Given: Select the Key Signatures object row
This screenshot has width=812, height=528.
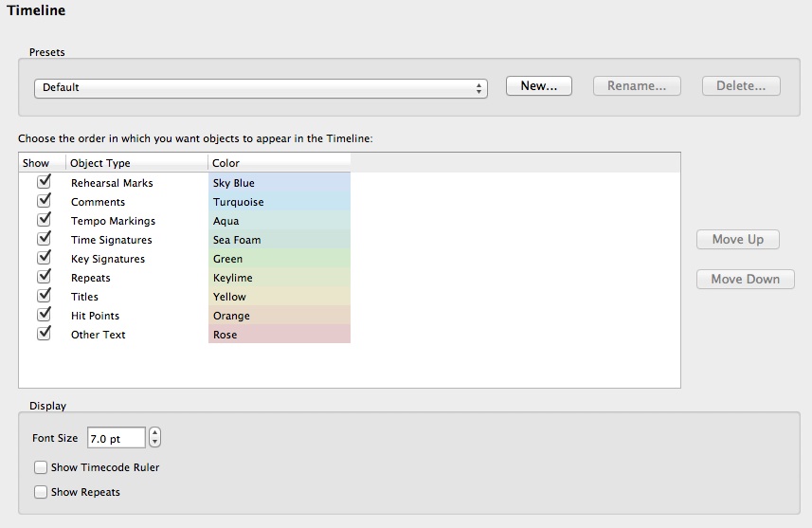Looking at the screenshot, I should pos(107,259).
